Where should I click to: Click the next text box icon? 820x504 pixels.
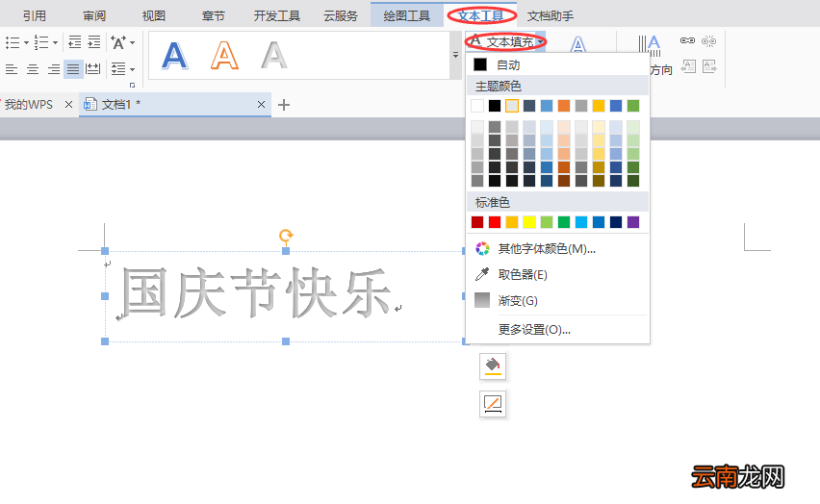[x=709, y=67]
